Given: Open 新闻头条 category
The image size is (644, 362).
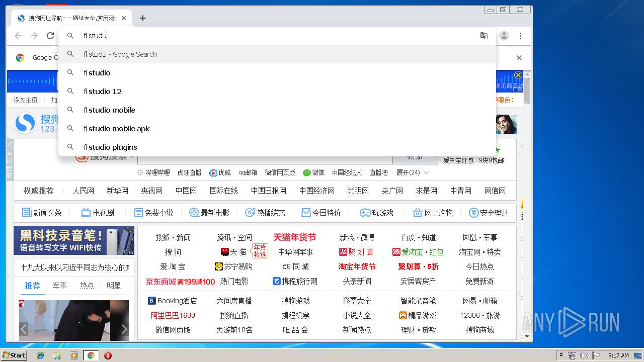Looking at the screenshot, I should [x=42, y=213].
